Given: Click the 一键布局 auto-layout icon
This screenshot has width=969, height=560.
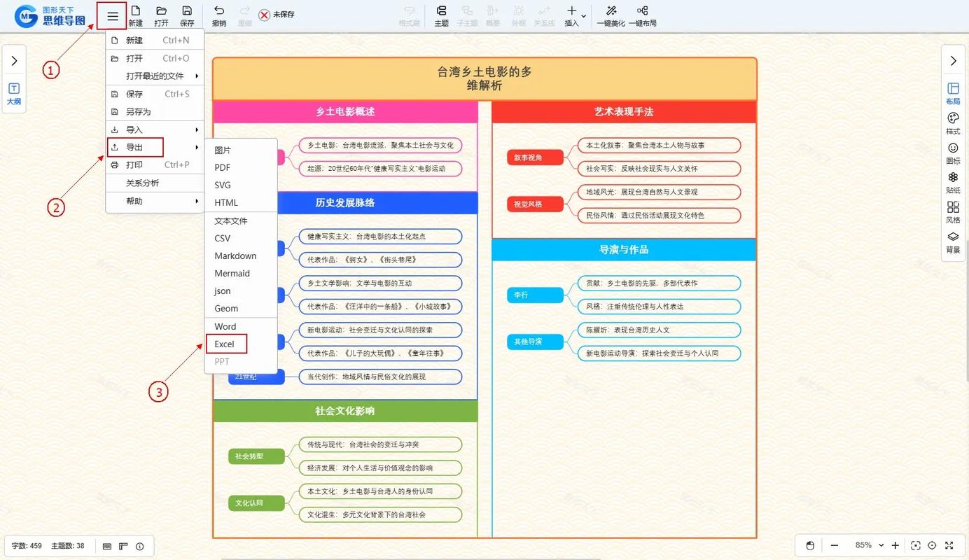Looking at the screenshot, I should [642, 15].
